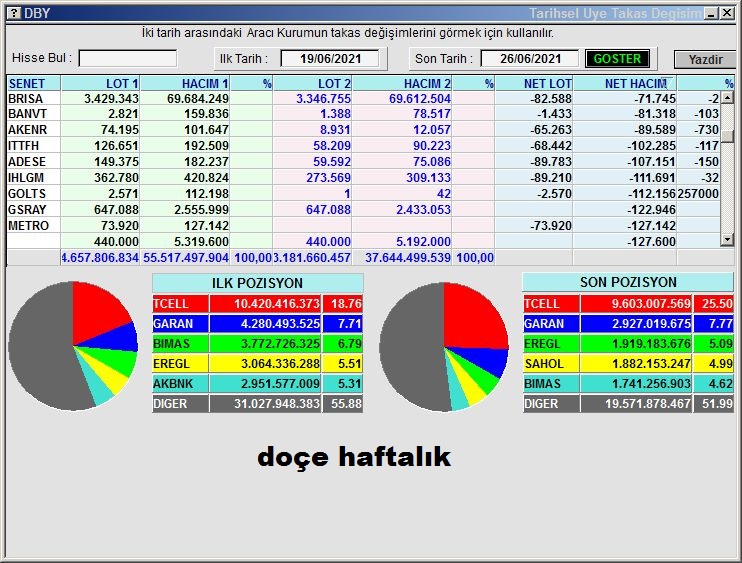Click red TCELL label in SON POZISYON
This screenshot has width=742, height=563.
coord(551,304)
